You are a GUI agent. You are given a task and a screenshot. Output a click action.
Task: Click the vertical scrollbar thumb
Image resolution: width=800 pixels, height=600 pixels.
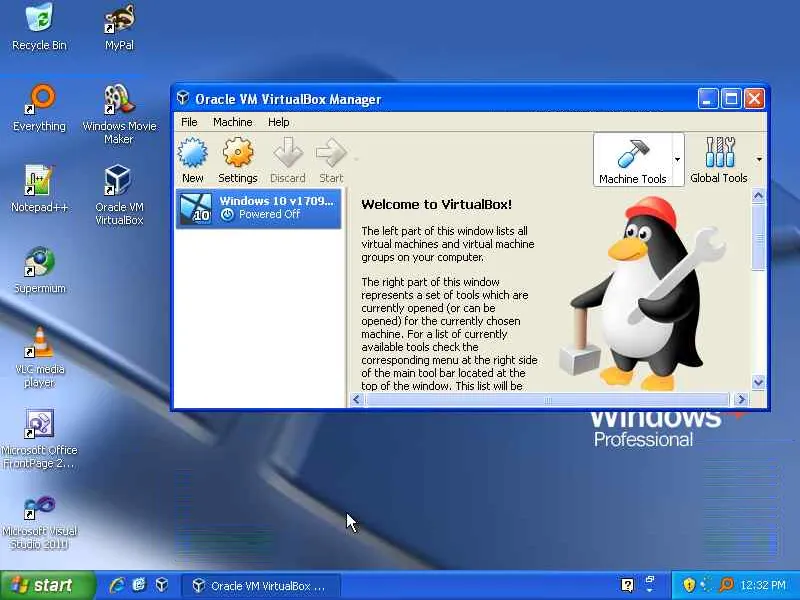click(759, 237)
